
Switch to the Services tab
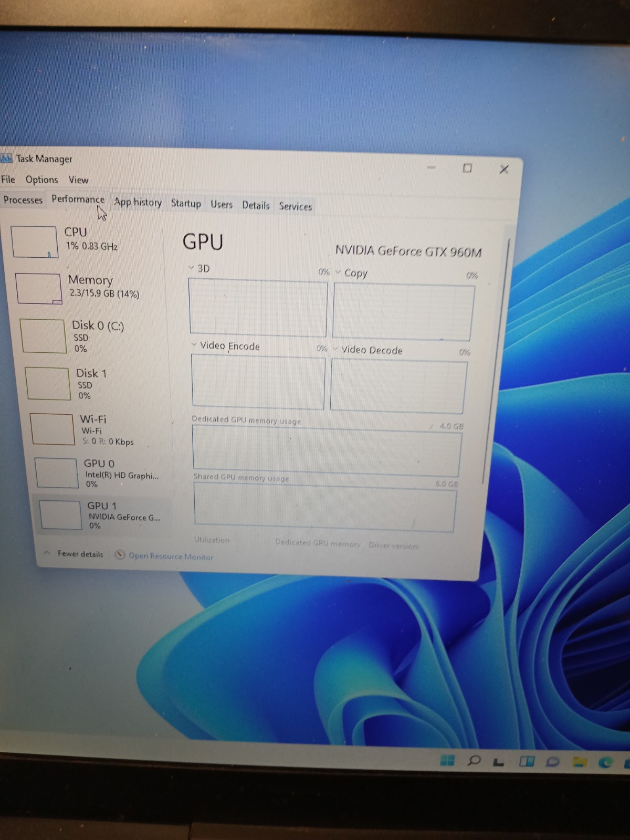coord(296,206)
